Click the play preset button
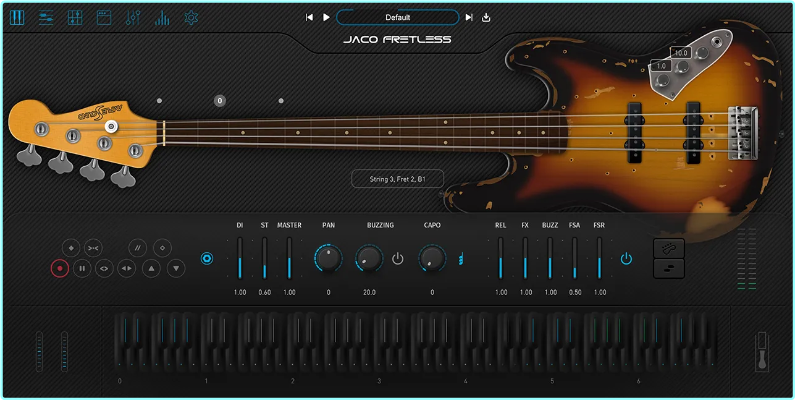Image resolution: width=795 pixels, height=400 pixels. (x=326, y=17)
